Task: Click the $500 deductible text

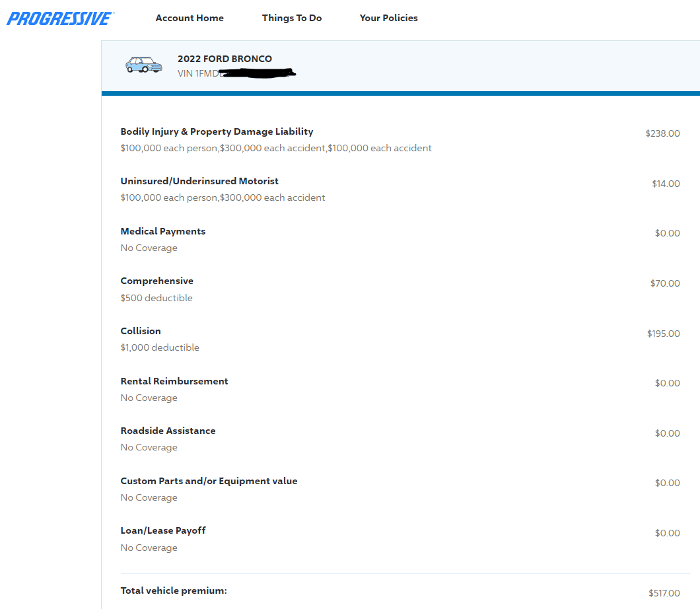Action: 157,298
